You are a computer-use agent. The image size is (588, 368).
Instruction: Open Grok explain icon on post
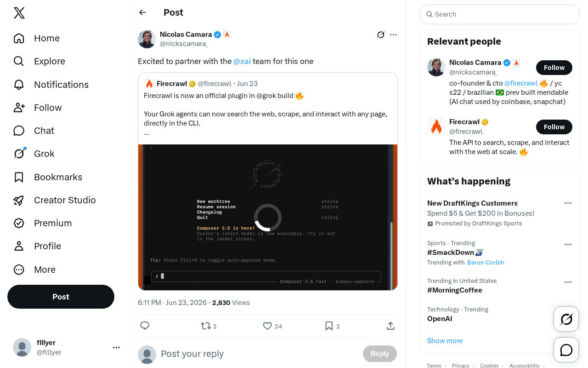tap(380, 34)
